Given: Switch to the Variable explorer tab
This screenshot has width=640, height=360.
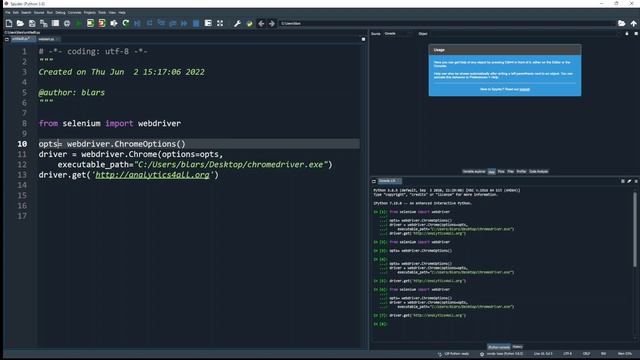Looking at the screenshot, I should click(x=473, y=171).
